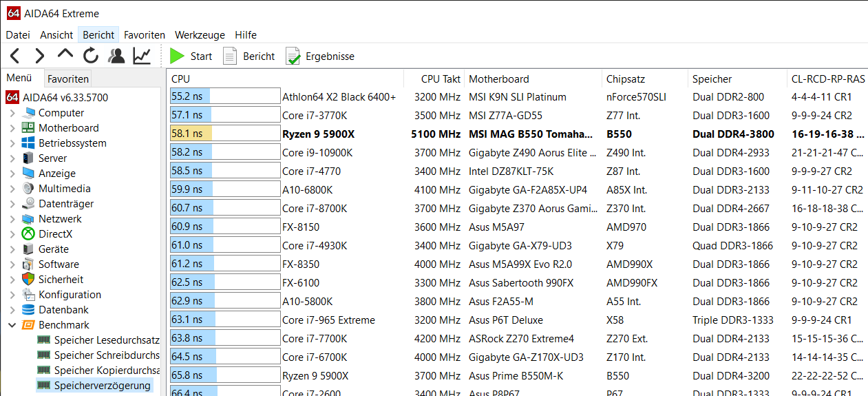Click the Software tree icon
Screen dimensions: 868x396
28,264
